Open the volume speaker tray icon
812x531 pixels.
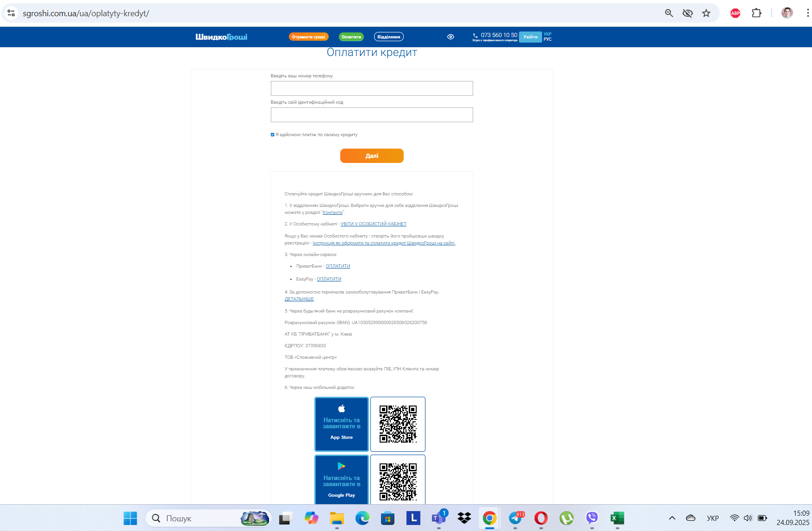[748, 518]
